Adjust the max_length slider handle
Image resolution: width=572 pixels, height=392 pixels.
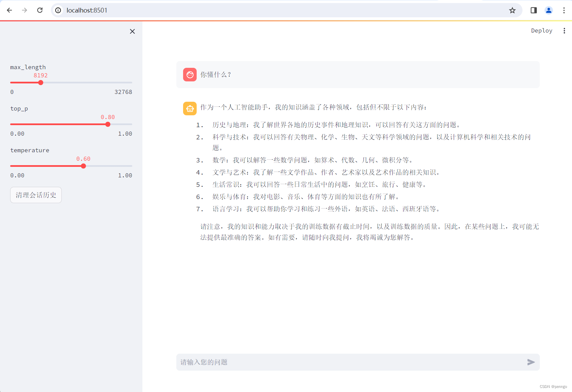click(41, 82)
